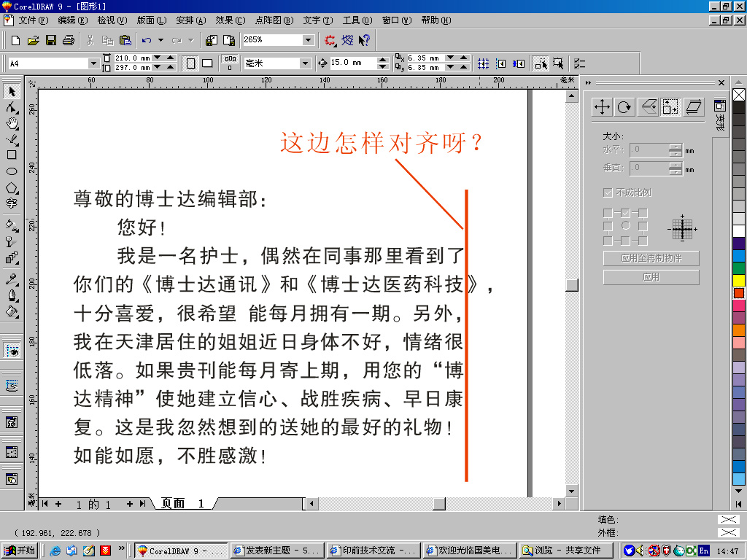The height and width of the screenshot is (560, 747).
Task: Open the 文件 (File) menu
Action: 33,20
